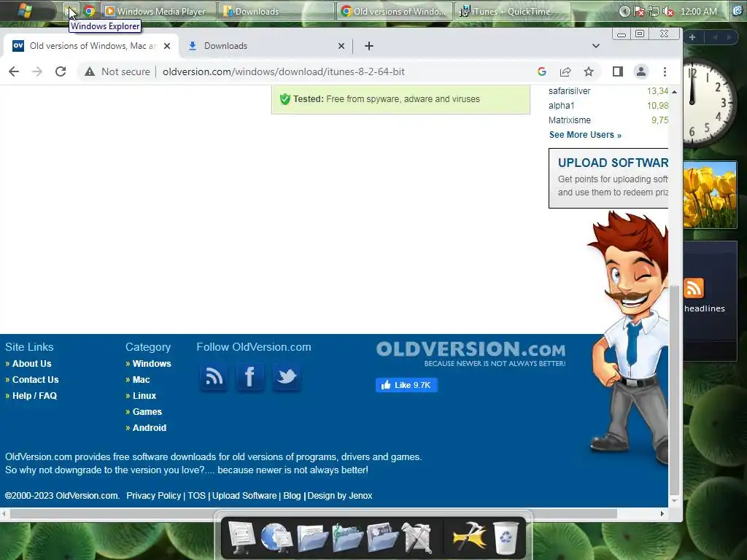
Task: Click the forward navigation arrow
Action: click(x=37, y=71)
